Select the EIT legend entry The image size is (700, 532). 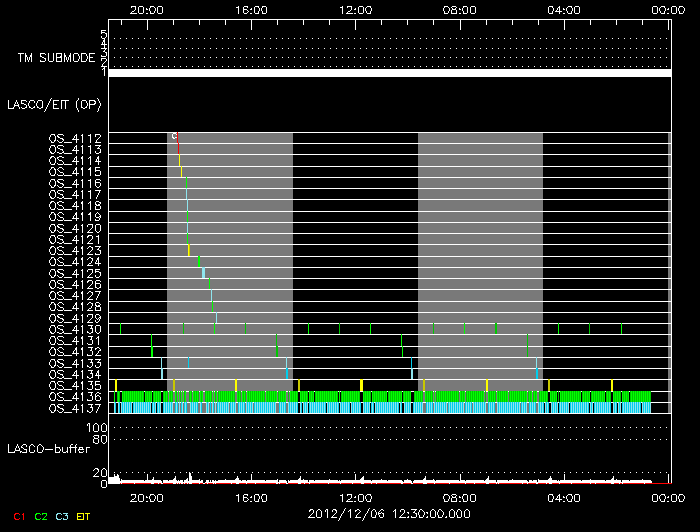pyautogui.click(x=84, y=516)
